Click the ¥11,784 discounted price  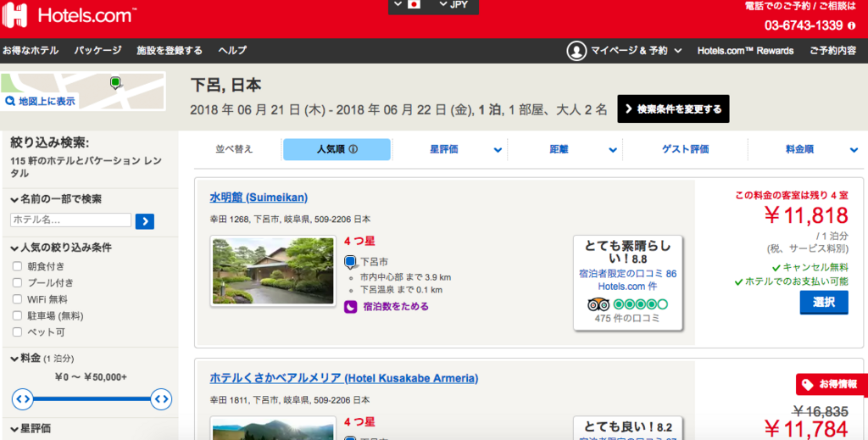[805, 429]
